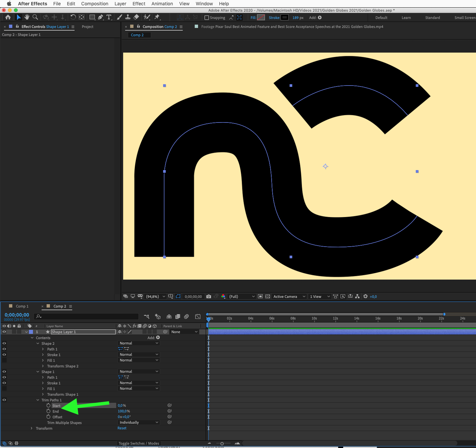
Task: Open the Graph Editor
Action: [198, 317]
